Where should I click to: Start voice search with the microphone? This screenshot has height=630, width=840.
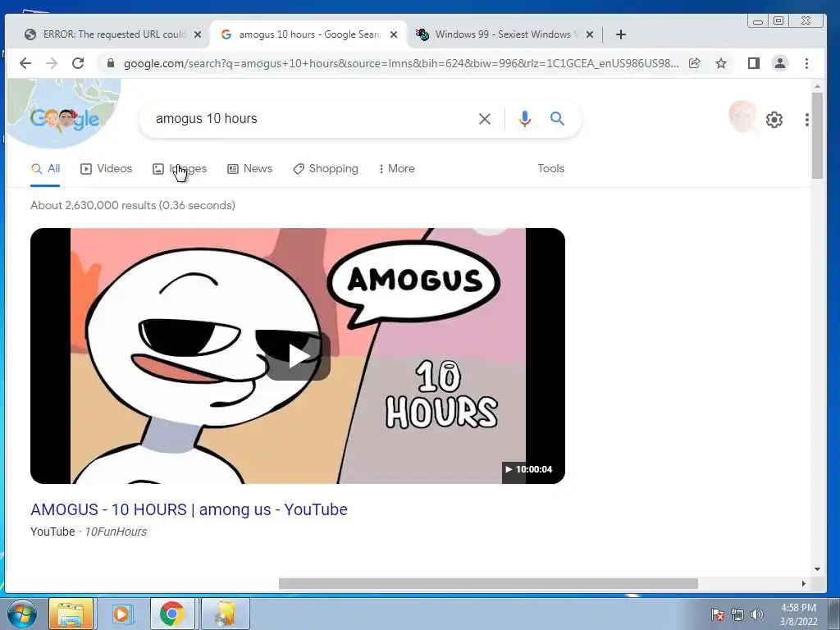coord(525,119)
